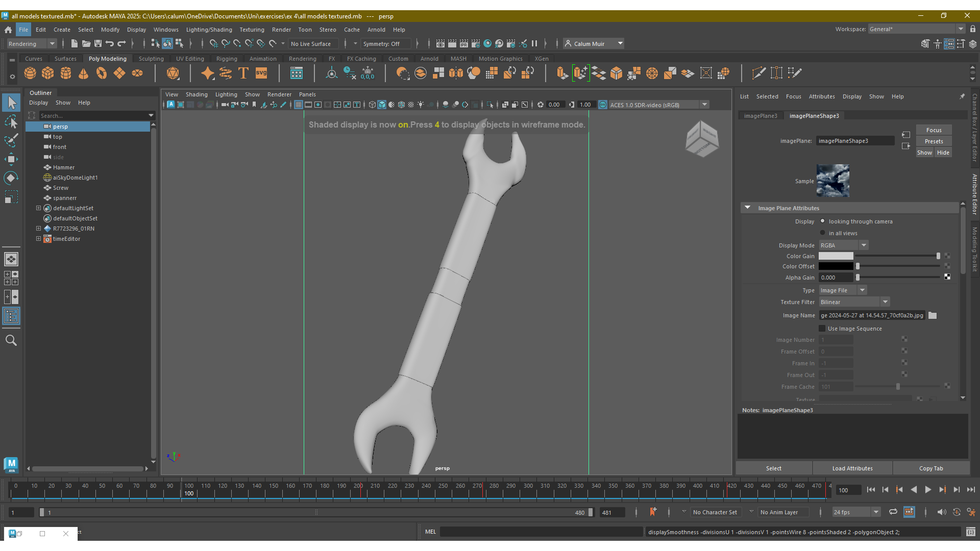The height and width of the screenshot is (551, 980).
Task: Select 'in all views' display option
Action: coord(823,233)
